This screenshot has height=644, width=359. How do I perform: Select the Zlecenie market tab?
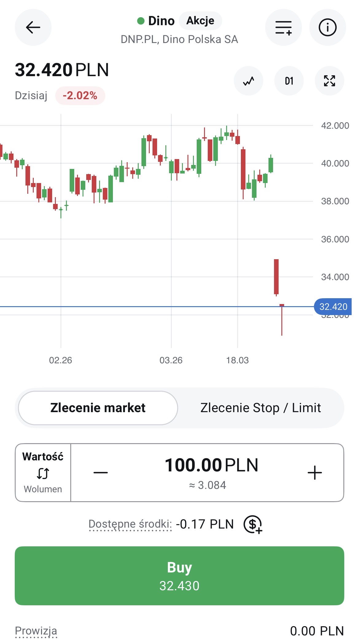click(98, 408)
